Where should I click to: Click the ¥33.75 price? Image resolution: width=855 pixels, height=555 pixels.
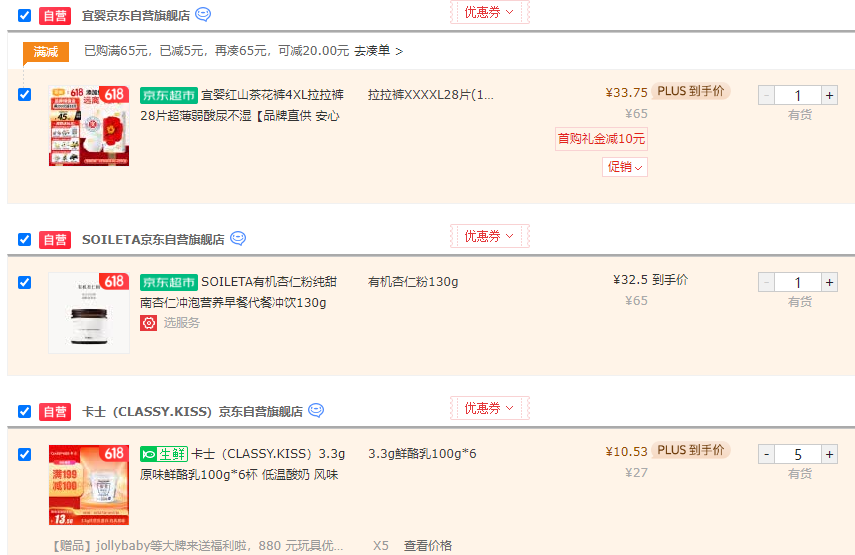pos(627,93)
